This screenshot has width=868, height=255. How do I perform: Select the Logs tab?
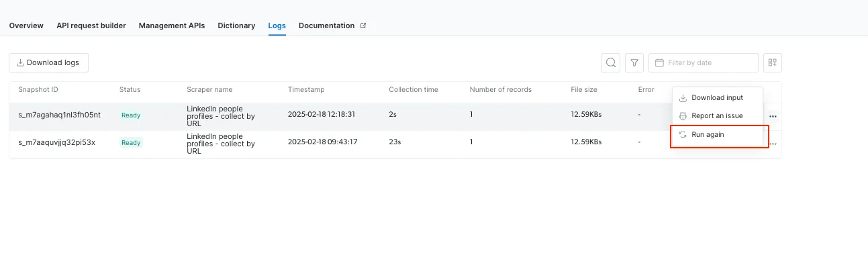(x=277, y=25)
